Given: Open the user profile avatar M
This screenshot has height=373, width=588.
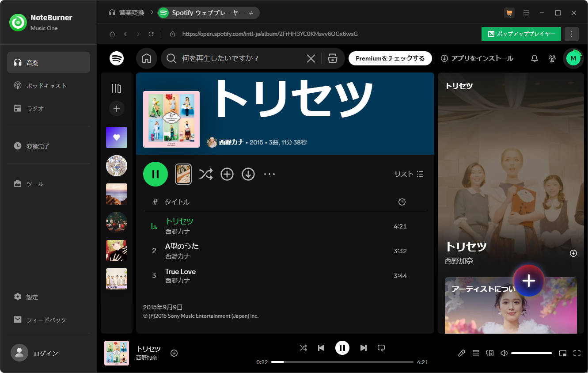Looking at the screenshot, I should 573,58.
